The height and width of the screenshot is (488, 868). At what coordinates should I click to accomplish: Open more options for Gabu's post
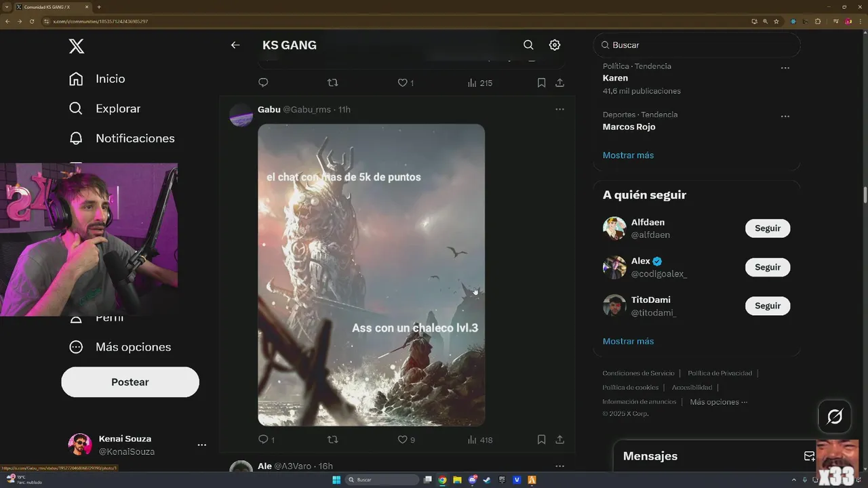click(559, 109)
